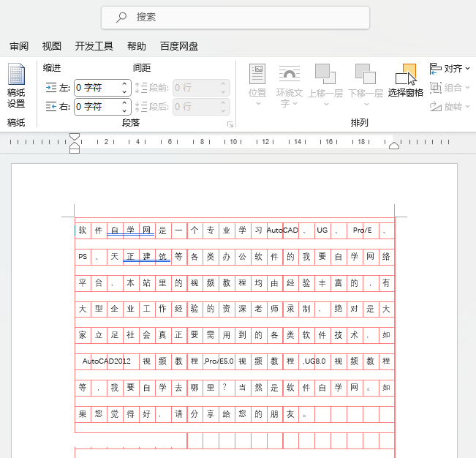Image resolution: width=476 pixels, height=458 pixels.
Task: Open the 稿纸设置 manuscript paper settings
Action: point(16,86)
